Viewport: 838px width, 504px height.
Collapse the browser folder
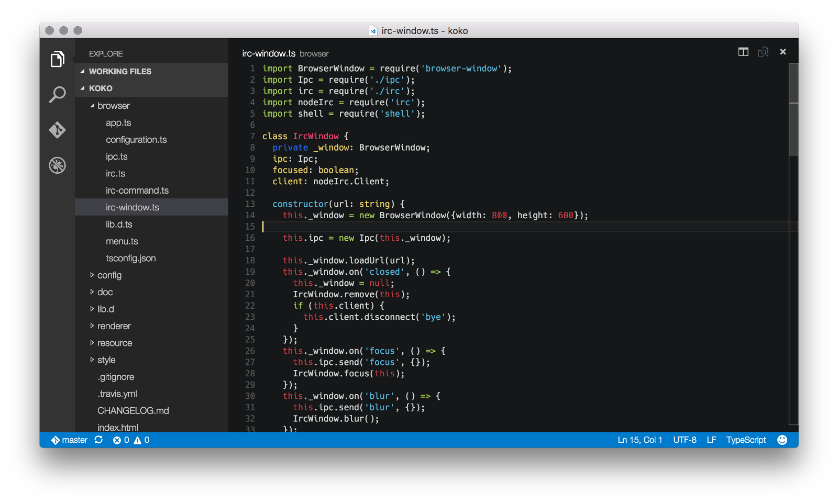tap(92, 106)
